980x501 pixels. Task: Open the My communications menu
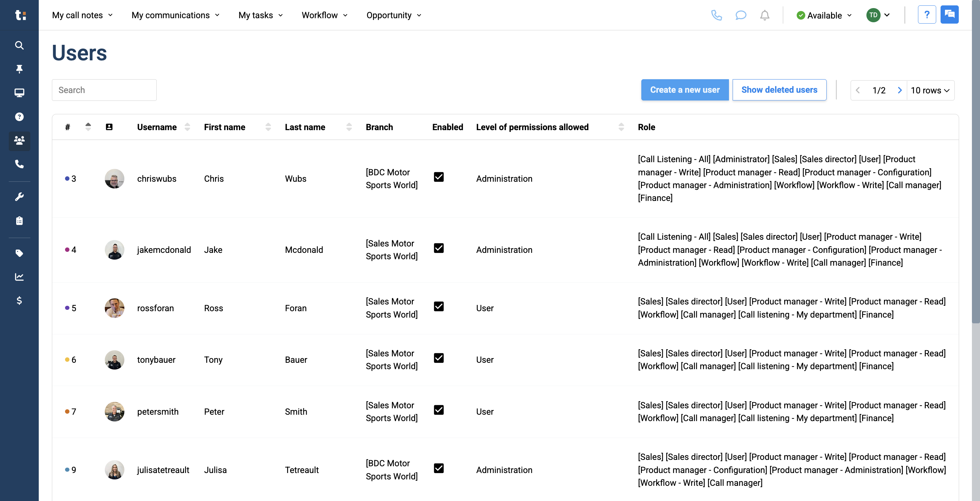coord(175,15)
